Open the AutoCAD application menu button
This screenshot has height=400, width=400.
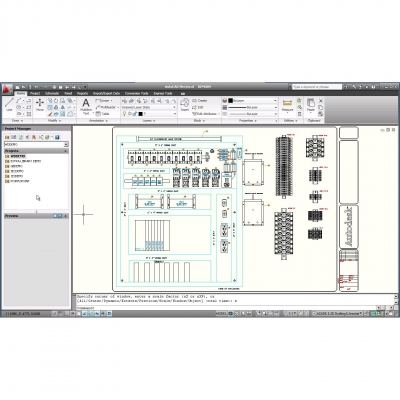(7, 89)
